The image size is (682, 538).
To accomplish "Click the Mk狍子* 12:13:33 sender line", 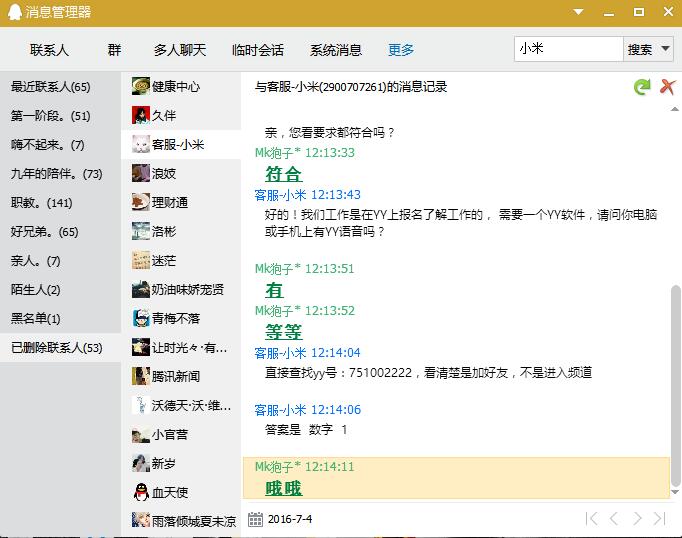I will pyautogui.click(x=304, y=153).
